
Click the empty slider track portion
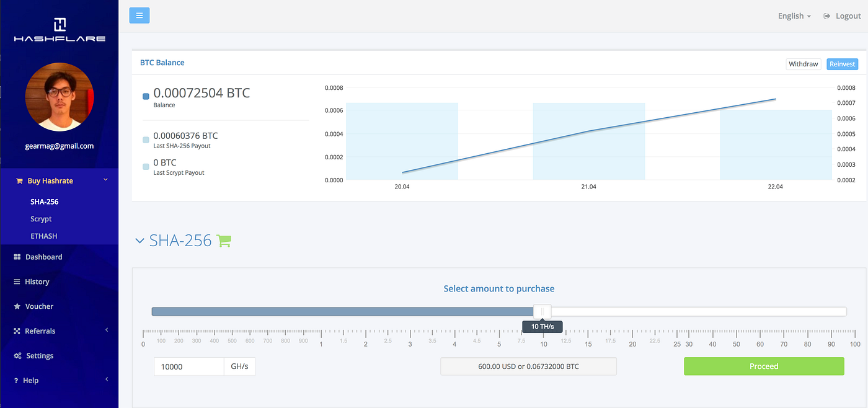(x=699, y=311)
